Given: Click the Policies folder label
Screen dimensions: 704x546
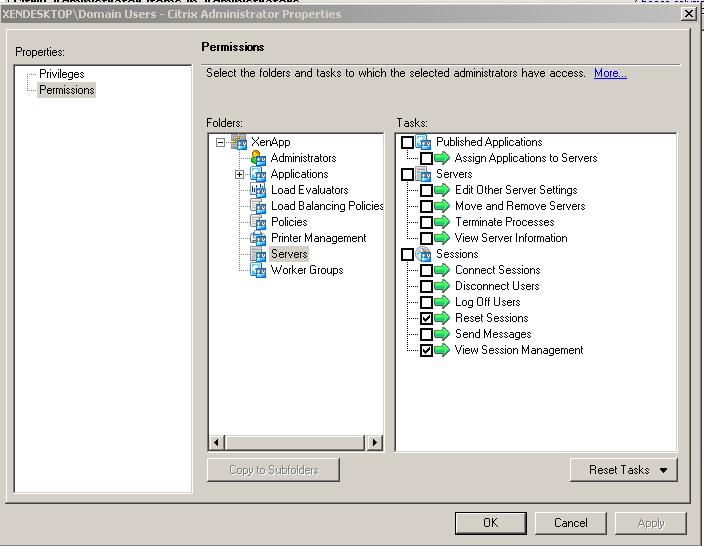Looking at the screenshot, I should coord(289,222).
